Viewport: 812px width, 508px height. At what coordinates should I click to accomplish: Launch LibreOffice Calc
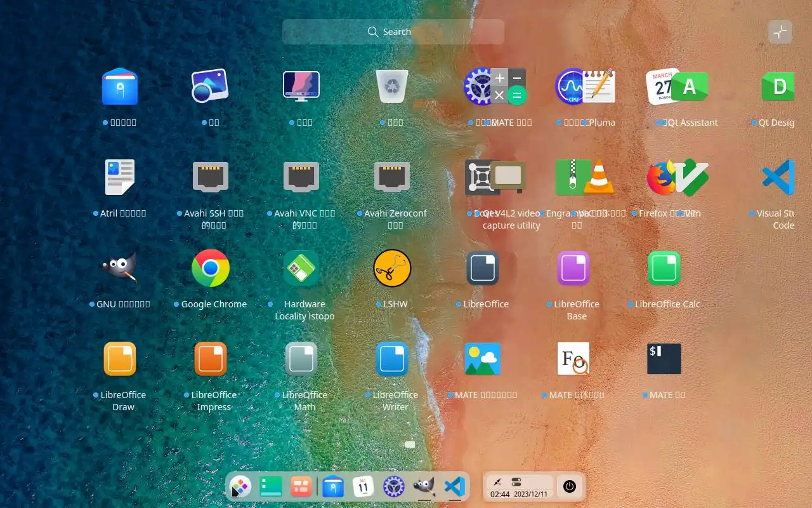click(x=664, y=268)
